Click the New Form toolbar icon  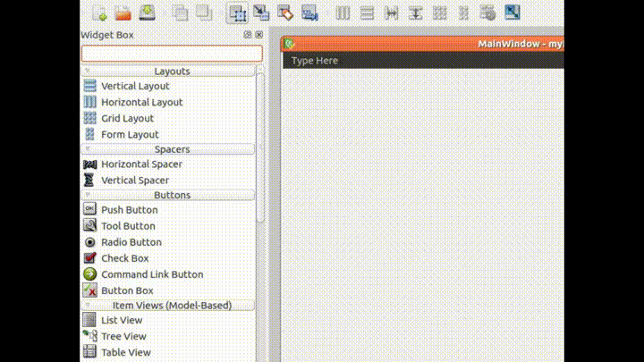99,13
